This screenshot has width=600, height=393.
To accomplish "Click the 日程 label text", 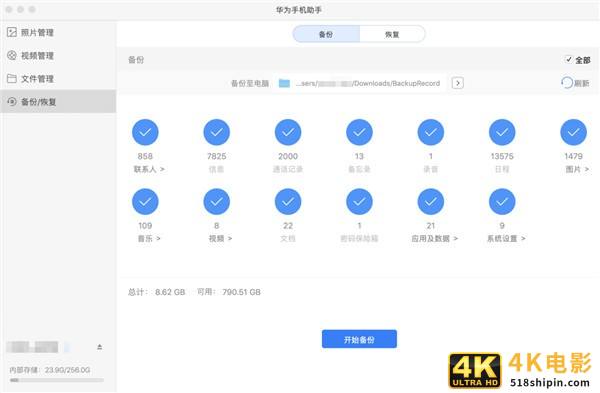I will (x=502, y=169).
